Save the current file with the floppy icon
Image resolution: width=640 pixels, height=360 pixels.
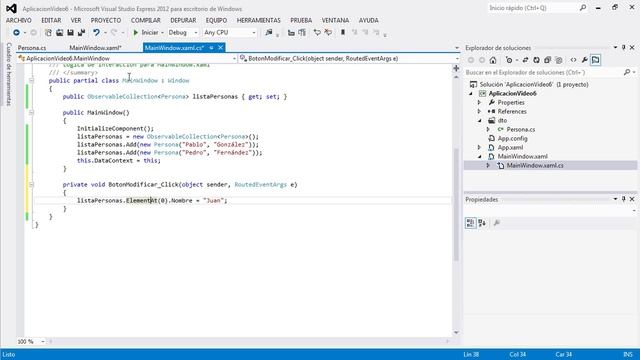pyautogui.click(x=70, y=32)
